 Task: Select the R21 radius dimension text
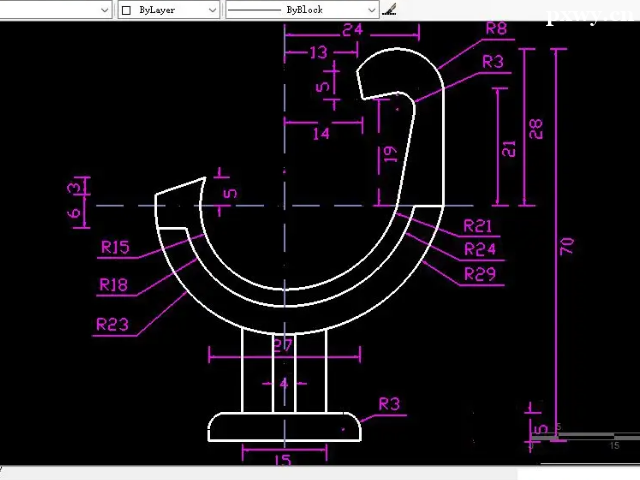tap(478, 227)
